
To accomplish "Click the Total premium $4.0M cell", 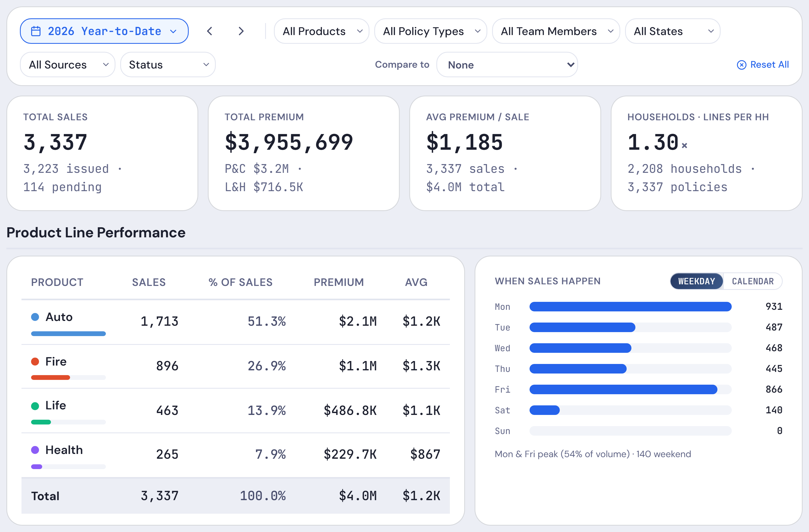I will pos(358,496).
